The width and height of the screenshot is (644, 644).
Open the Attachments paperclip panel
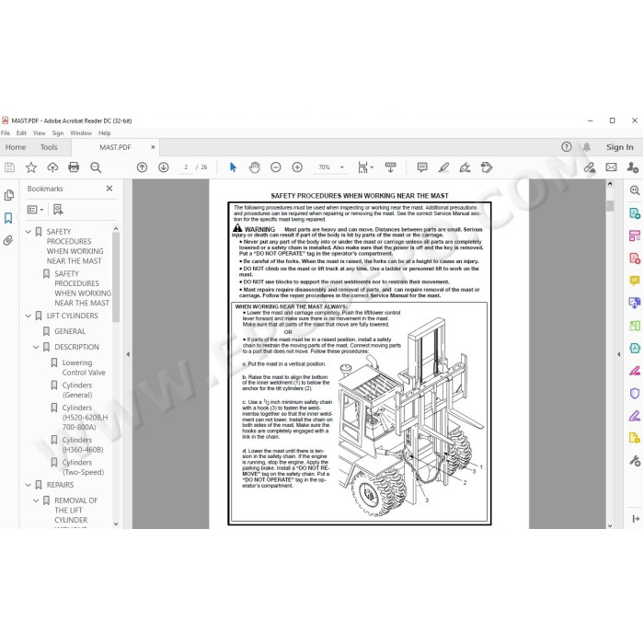(x=8, y=241)
